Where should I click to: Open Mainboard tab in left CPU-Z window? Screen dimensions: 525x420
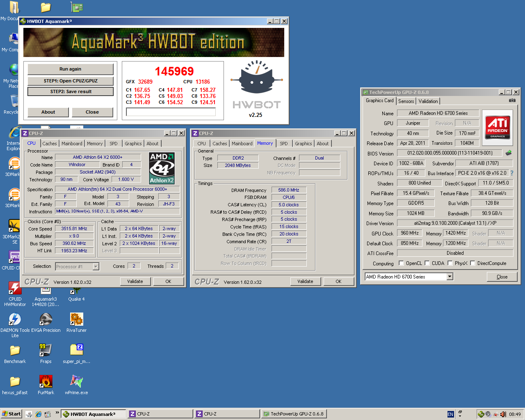pyautogui.click(x=72, y=144)
